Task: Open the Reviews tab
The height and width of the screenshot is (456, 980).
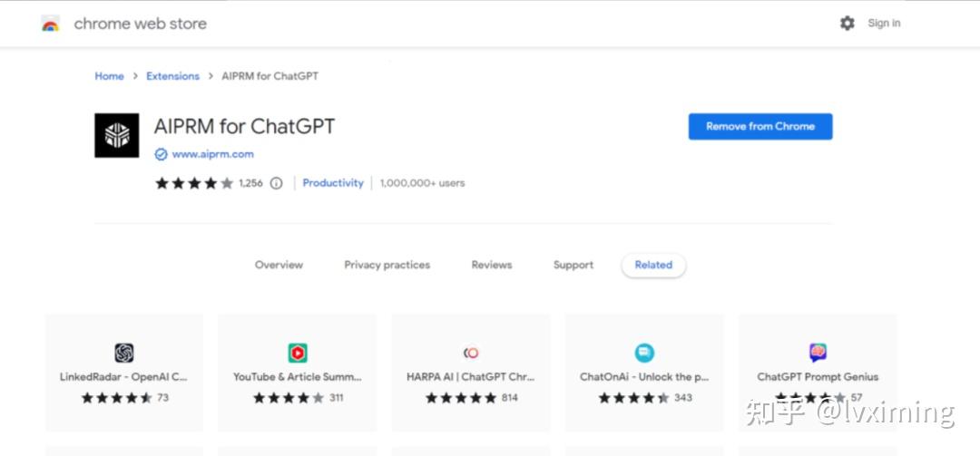Action: click(x=492, y=265)
